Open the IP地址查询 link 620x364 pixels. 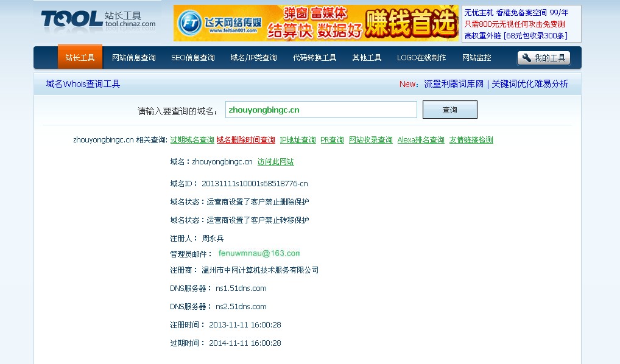[298, 140]
